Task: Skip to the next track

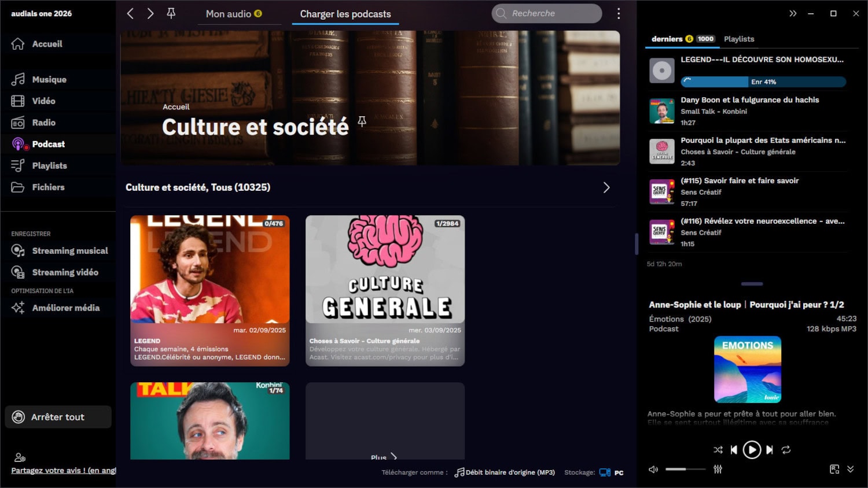Action: [770, 450]
